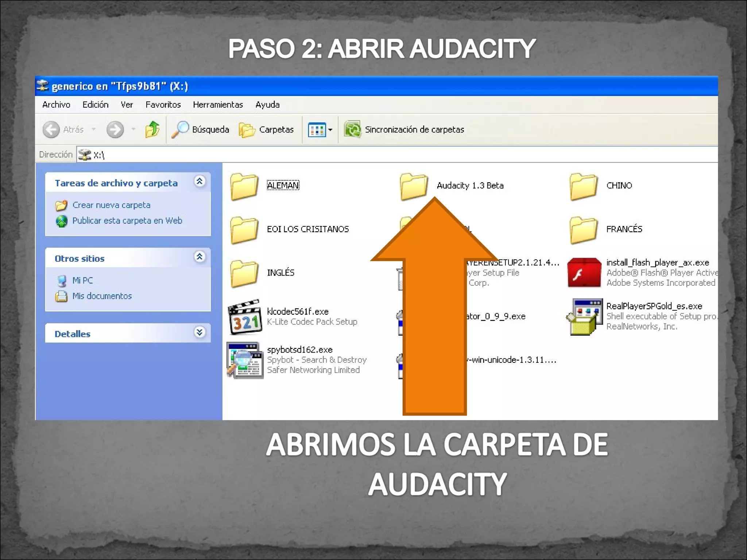Click Publicar esta carpeta en Web
The image size is (747, 560).
[127, 221]
